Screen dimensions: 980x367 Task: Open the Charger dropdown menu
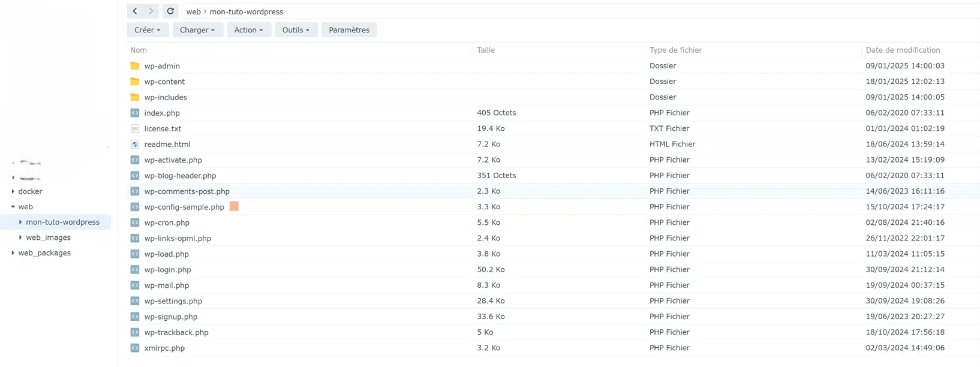pyautogui.click(x=197, y=30)
